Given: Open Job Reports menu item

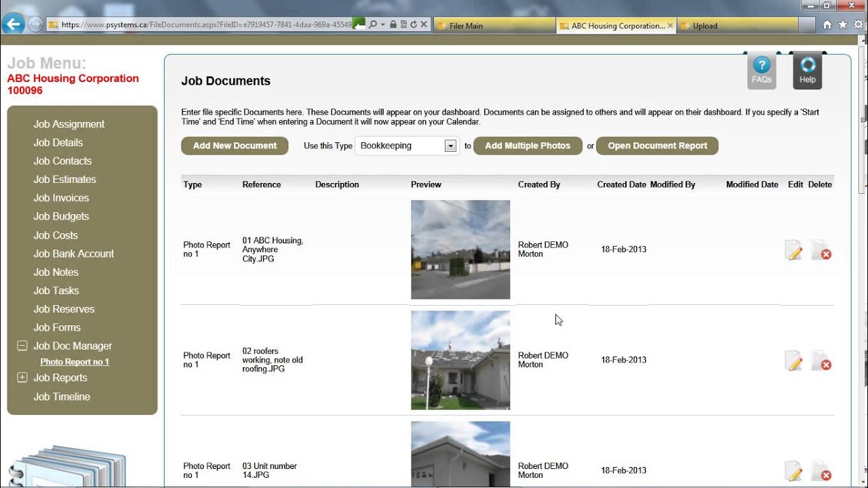Looking at the screenshot, I should point(60,378).
